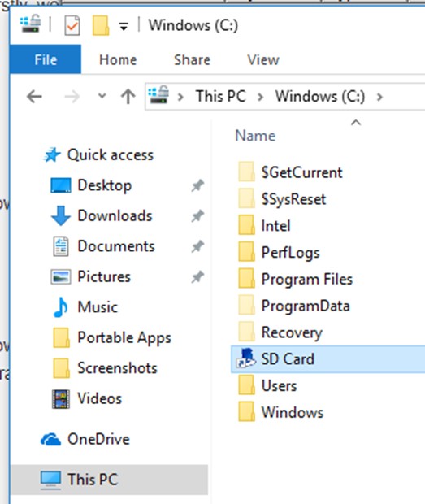
Task: Expand the chevron before This PC
Action: pyautogui.click(x=180, y=97)
